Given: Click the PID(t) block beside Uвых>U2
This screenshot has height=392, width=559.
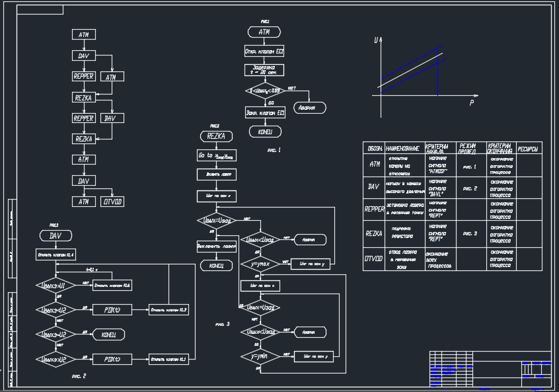Looking at the screenshot, I should 112,359.
